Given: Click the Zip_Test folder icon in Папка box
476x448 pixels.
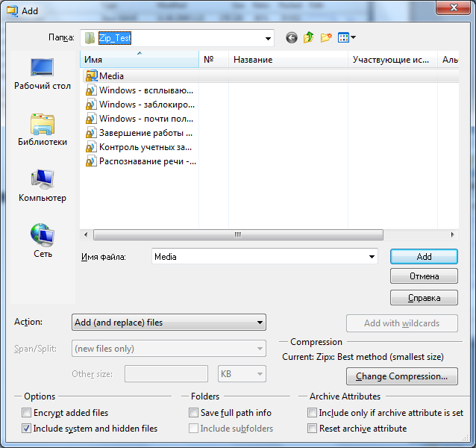Looking at the screenshot, I should 90,38.
